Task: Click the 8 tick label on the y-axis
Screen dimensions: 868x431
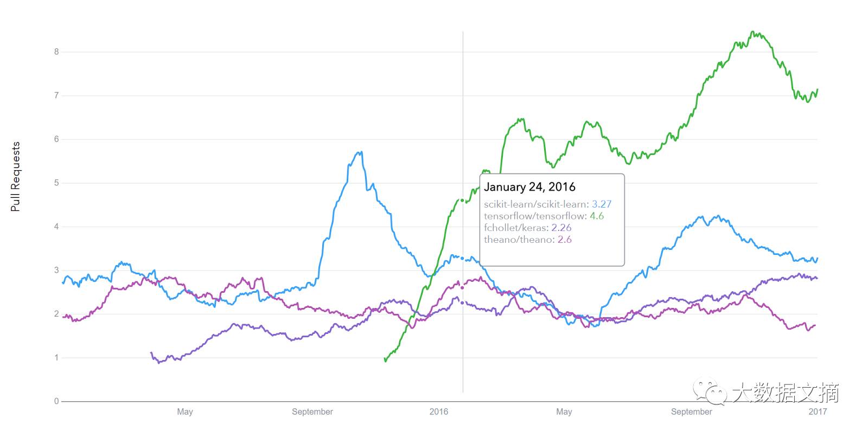Action: point(56,52)
